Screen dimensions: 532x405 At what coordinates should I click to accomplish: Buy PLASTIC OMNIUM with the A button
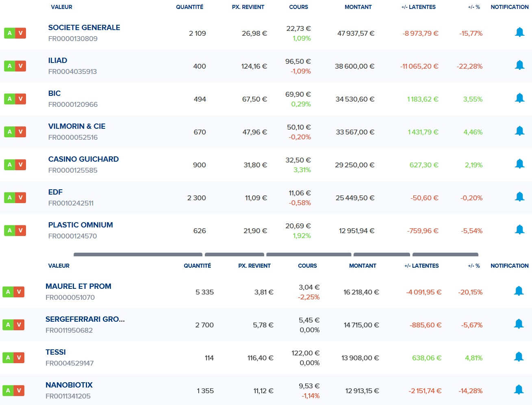[x=10, y=231]
